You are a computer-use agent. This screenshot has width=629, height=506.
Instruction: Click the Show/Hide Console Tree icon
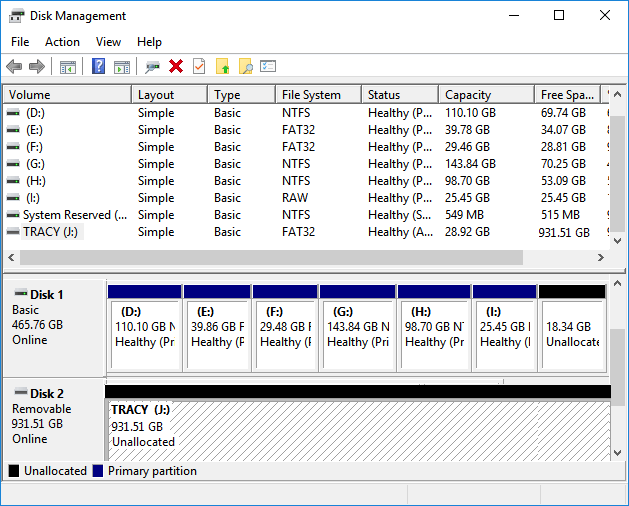click(x=68, y=66)
